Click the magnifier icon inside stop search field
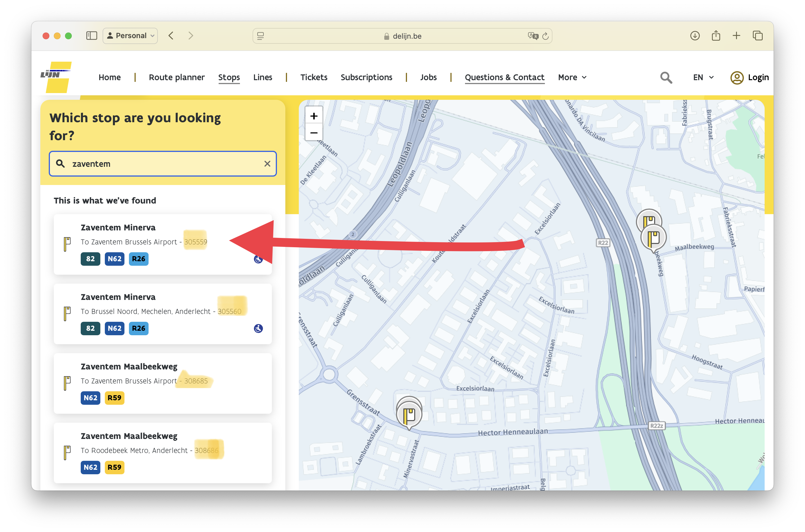Screen dimensions: 805x532 (60, 163)
